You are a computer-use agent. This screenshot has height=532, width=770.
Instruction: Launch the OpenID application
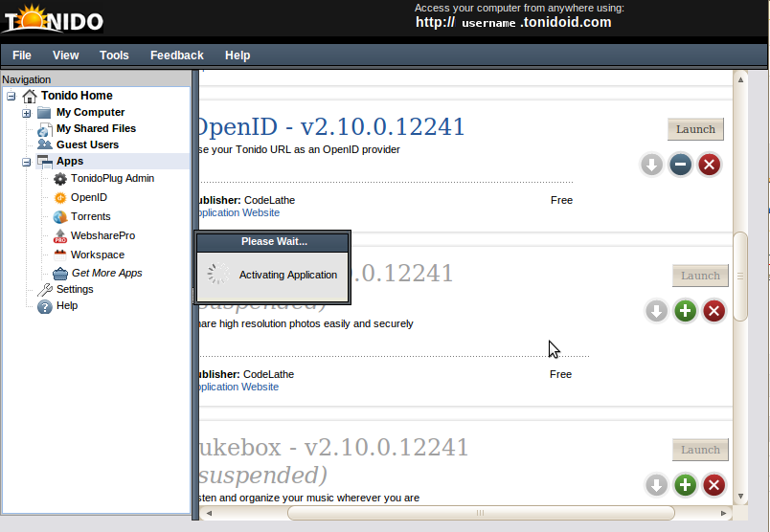[x=695, y=129]
